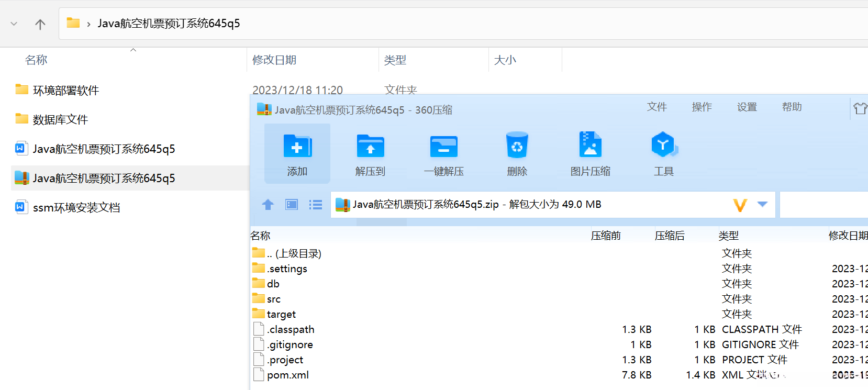Sort archive list by 压缩前 column
This screenshot has height=390, width=868.
606,236
